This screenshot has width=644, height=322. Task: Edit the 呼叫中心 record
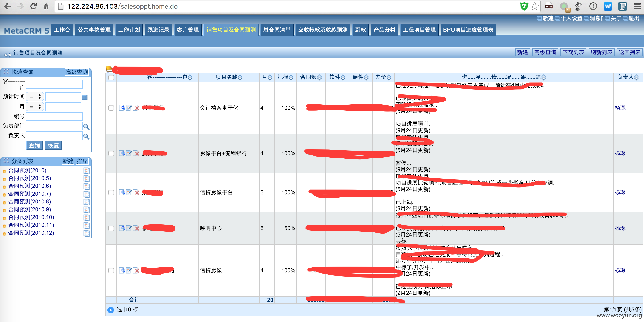coord(129,228)
